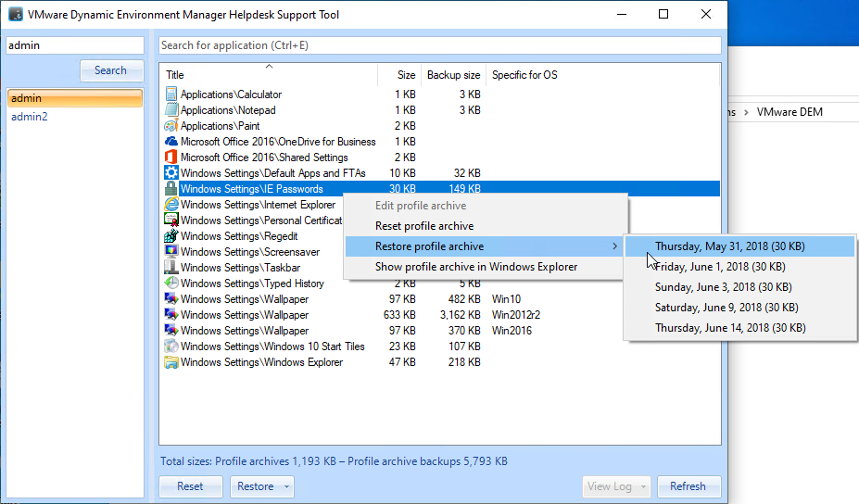Click the Internet Explorer icon
Screen dimensions: 859x504
click(171, 205)
